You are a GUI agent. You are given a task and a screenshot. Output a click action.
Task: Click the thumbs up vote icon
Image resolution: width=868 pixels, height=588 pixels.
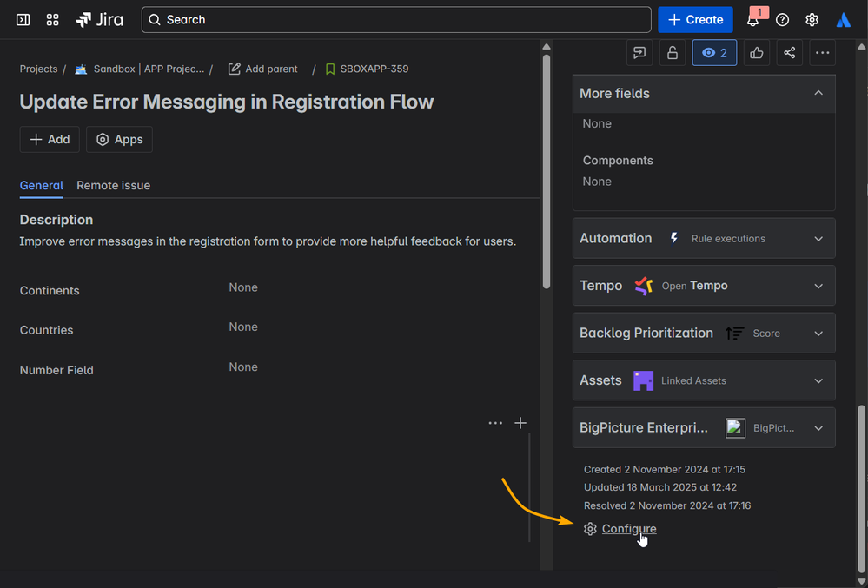(756, 53)
